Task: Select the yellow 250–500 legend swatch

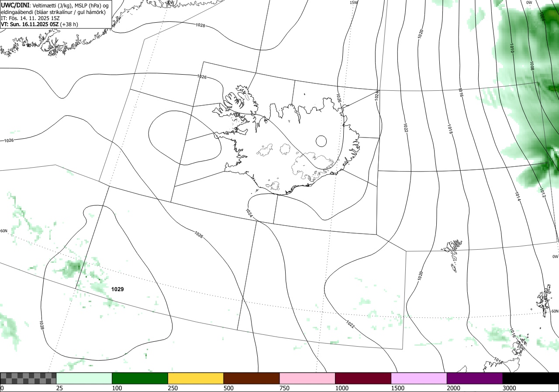Action: [196, 378]
